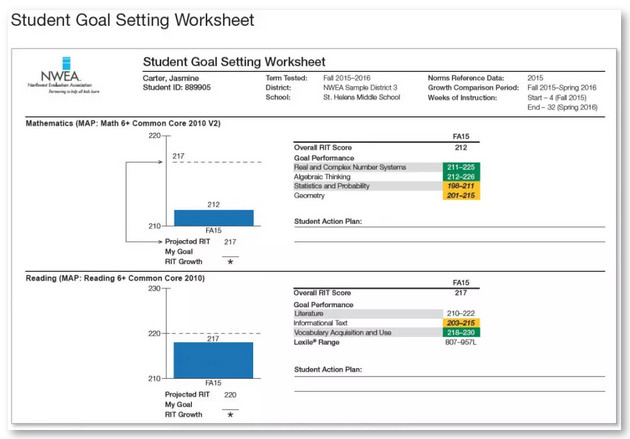Select 'Fall 2015–Spring 2016' growth period
This screenshot has width=630, height=439.
(x=562, y=87)
